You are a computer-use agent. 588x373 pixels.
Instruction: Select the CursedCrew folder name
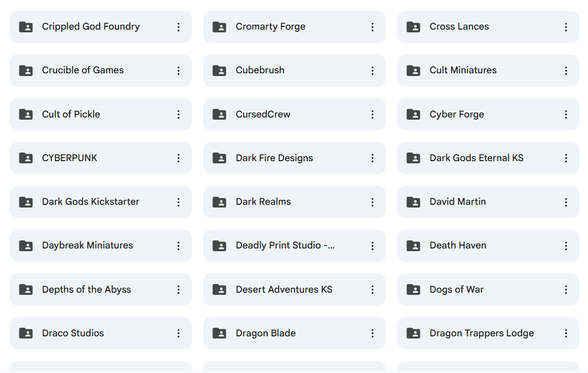263,114
